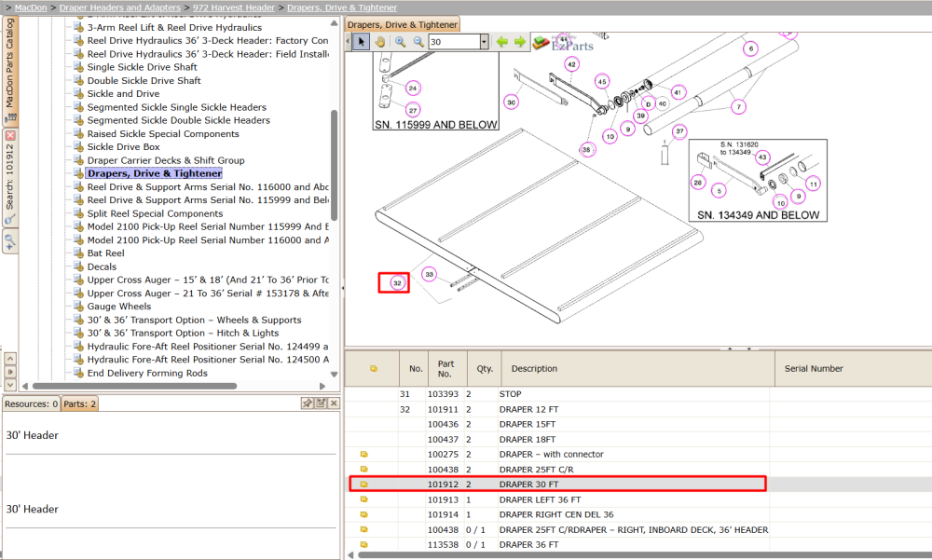Image resolution: width=932 pixels, height=560 pixels.
Task: Click the edit icon beside the pin button
Action: point(321,403)
